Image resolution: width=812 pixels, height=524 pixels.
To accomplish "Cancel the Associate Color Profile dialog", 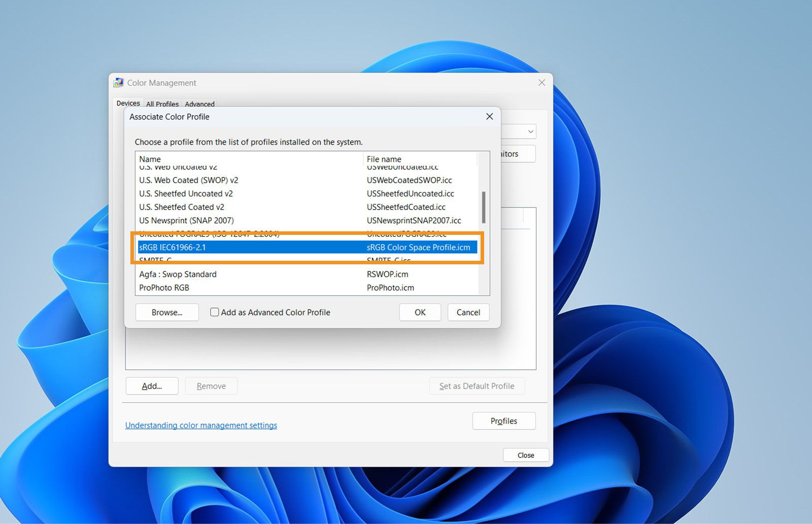I will (x=468, y=312).
